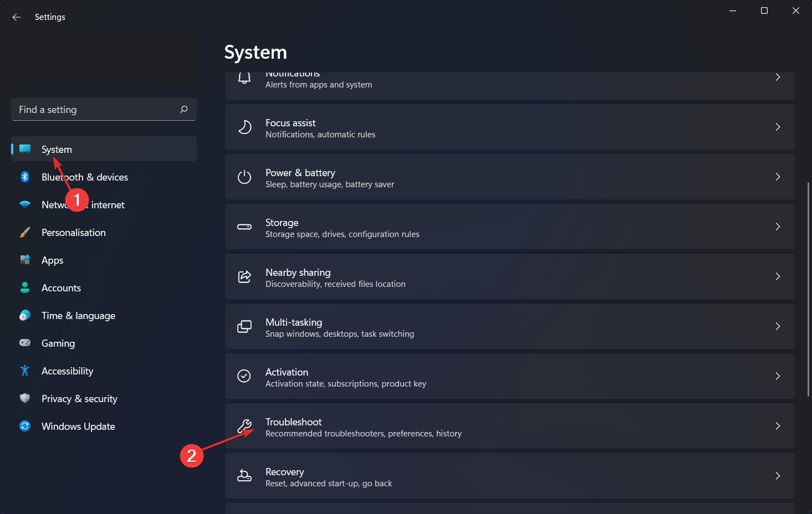Click the Storage drive icon
This screenshot has height=514, width=812.
tap(244, 227)
